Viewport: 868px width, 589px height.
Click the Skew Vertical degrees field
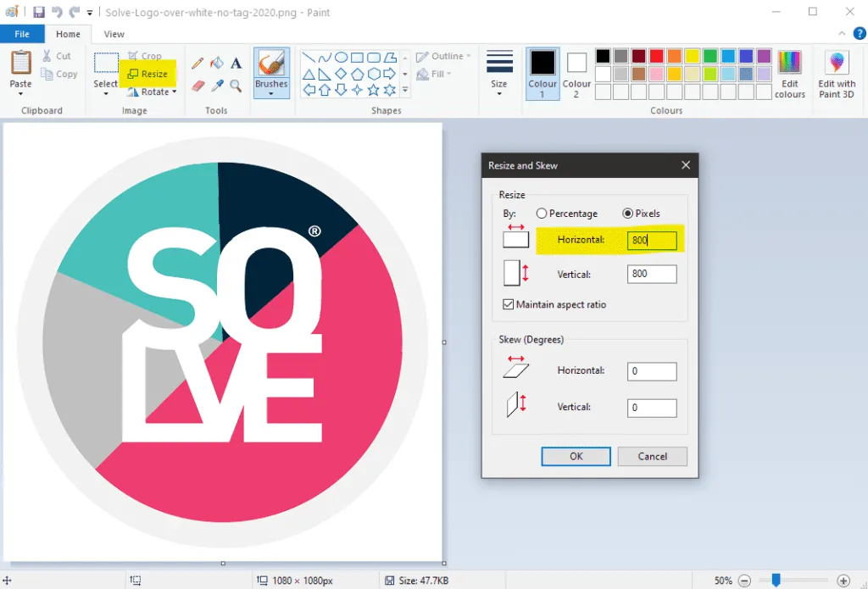652,408
